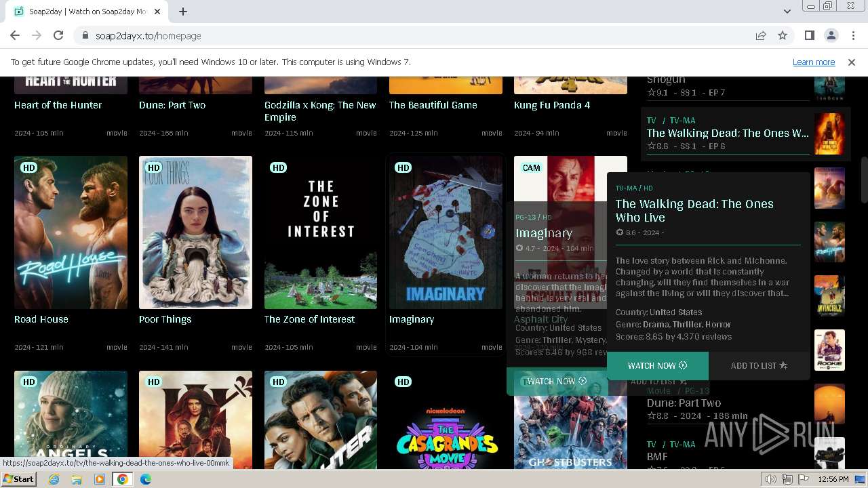The image size is (868, 488).
Task: Open The Beautiful Game title
Action: click(x=433, y=105)
